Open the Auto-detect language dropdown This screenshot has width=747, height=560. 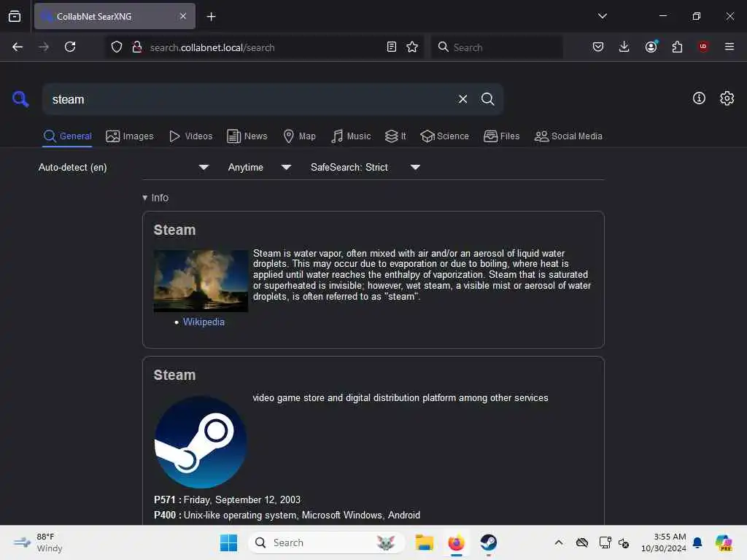[124, 168]
